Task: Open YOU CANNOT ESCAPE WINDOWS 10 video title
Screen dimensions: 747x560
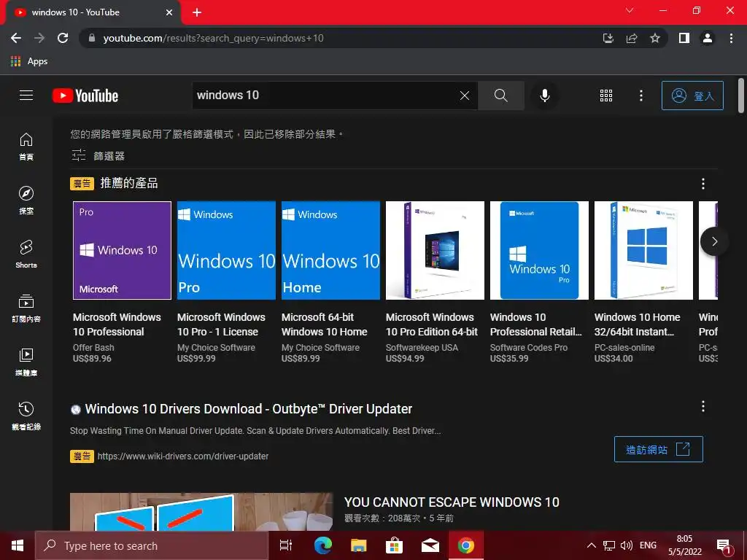Action: pyautogui.click(x=452, y=502)
